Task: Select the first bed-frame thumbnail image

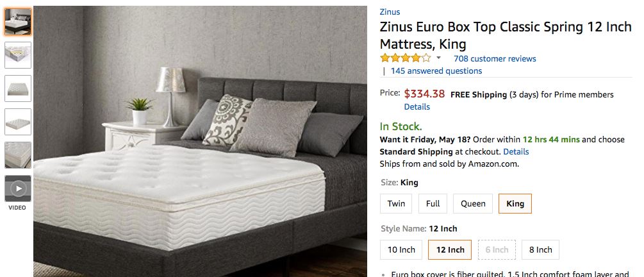Action: (x=18, y=22)
